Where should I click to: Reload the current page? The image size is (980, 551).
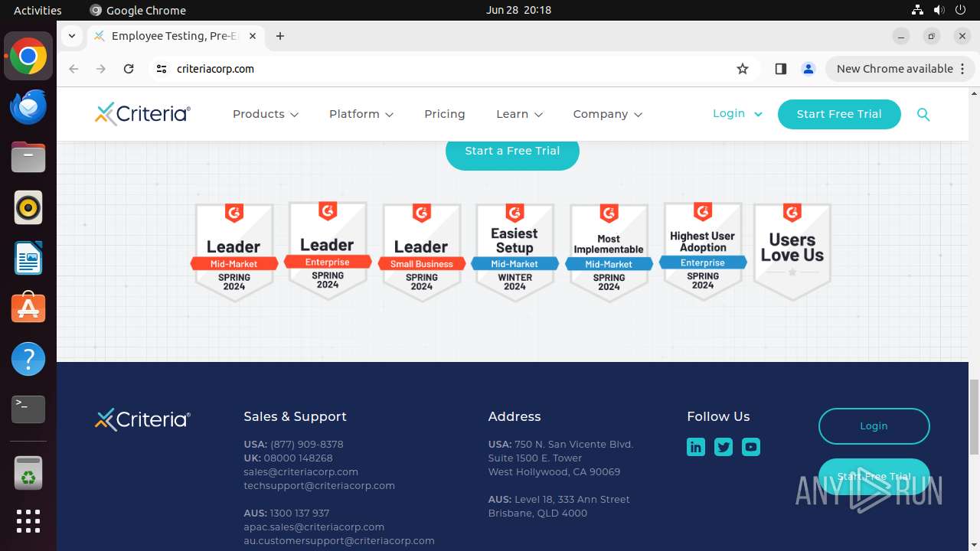(x=129, y=69)
